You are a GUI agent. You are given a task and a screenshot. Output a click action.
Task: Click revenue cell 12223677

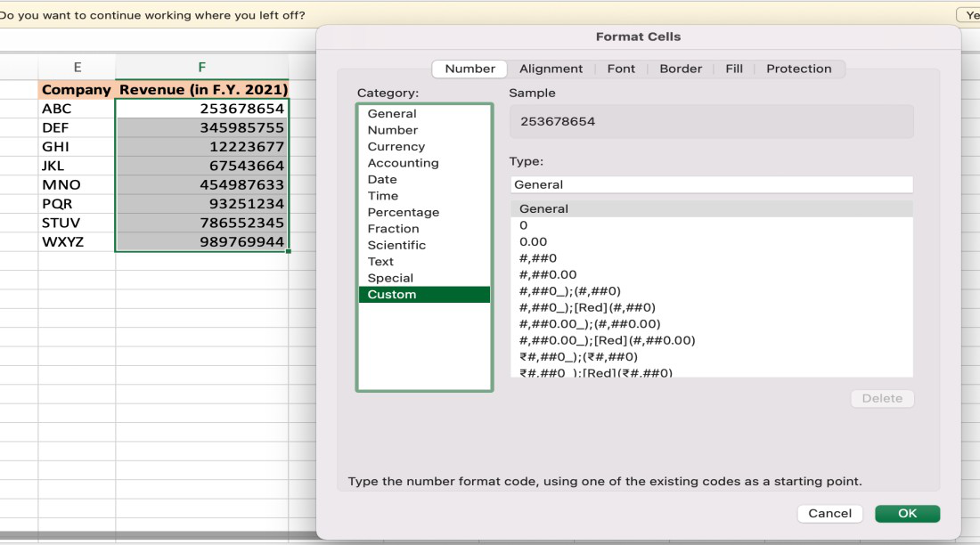[x=202, y=147]
